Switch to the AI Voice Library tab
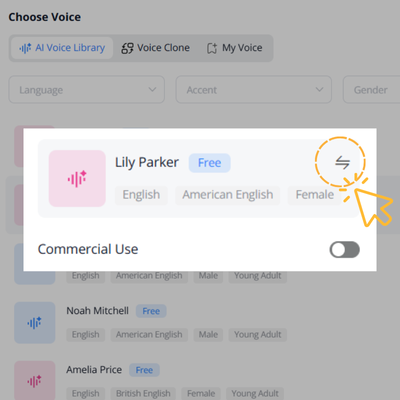The image size is (400, 400). coord(62,48)
